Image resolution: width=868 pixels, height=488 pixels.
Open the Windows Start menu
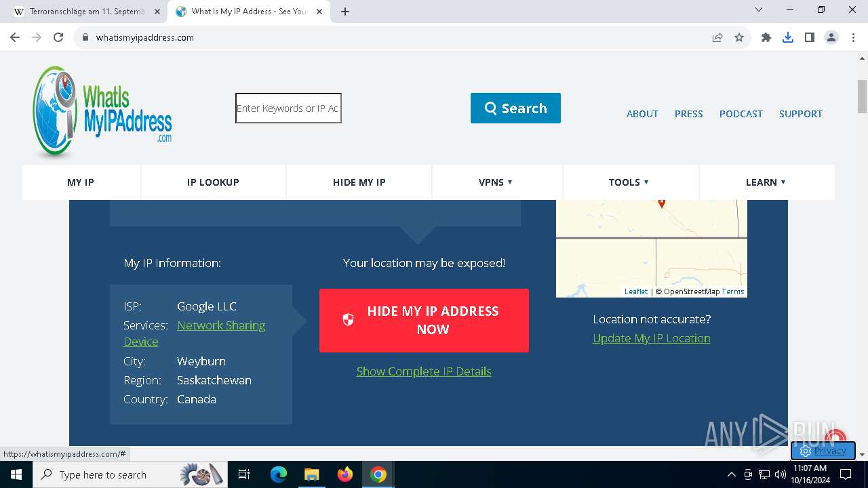[16, 474]
